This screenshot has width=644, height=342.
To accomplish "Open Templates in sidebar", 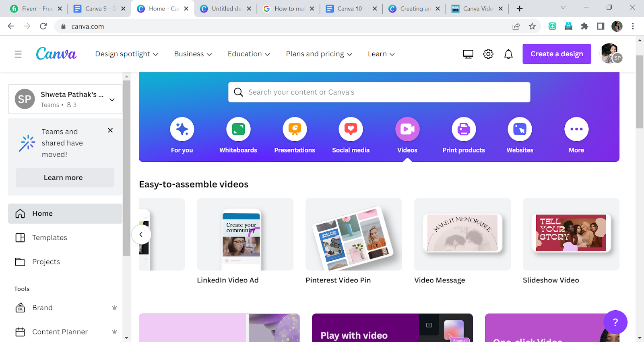I will [65, 238].
